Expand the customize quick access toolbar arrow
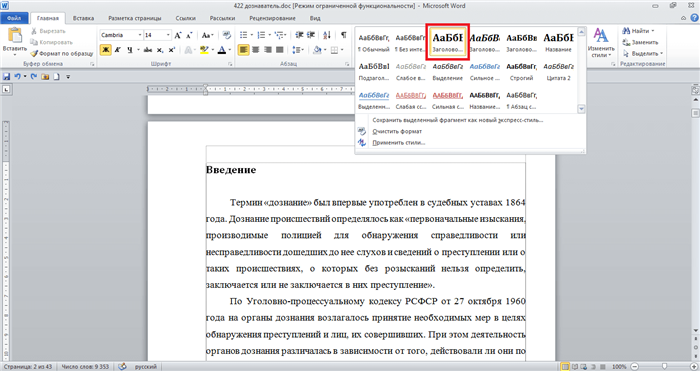The height and width of the screenshot is (371, 700). click(x=68, y=77)
